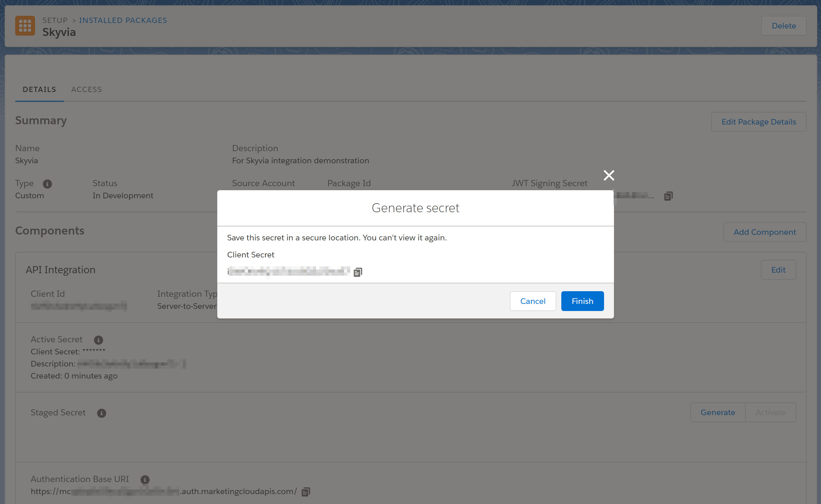Screen dimensions: 821x504
Task: Show info tooltip for Staged Secret
Action: coord(101,413)
